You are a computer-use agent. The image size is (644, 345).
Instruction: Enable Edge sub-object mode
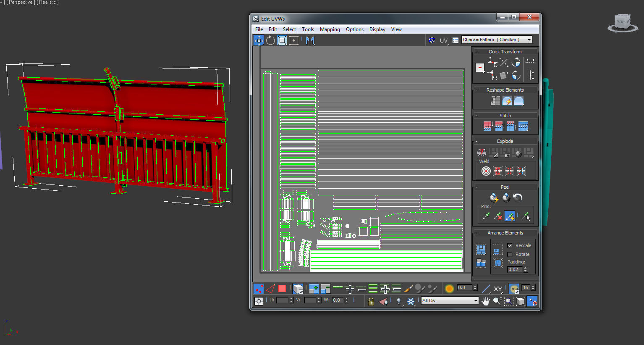point(270,289)
